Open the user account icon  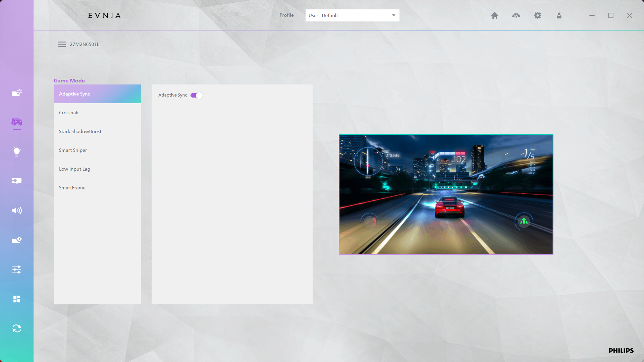click(559, 15)
